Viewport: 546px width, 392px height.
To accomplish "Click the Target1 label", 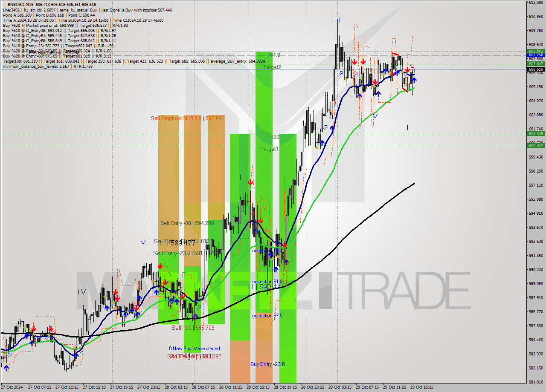I will click(x=270, y=149).
